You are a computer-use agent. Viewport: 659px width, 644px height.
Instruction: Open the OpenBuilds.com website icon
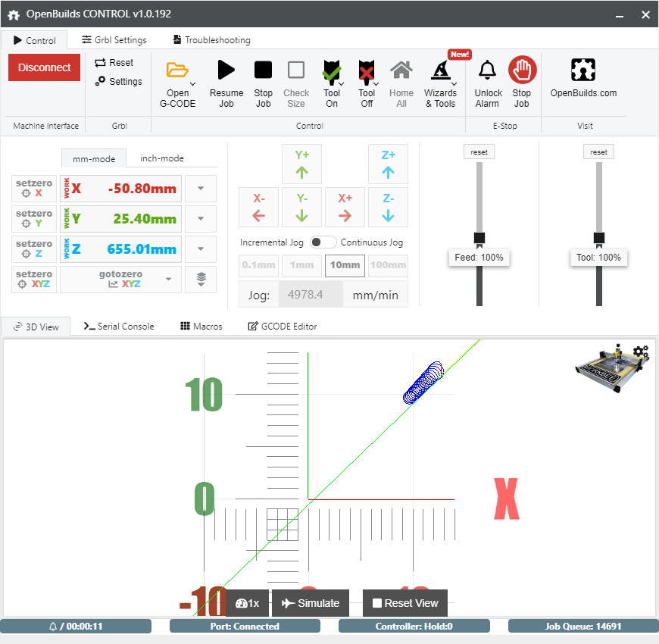[x=583, y=70]
